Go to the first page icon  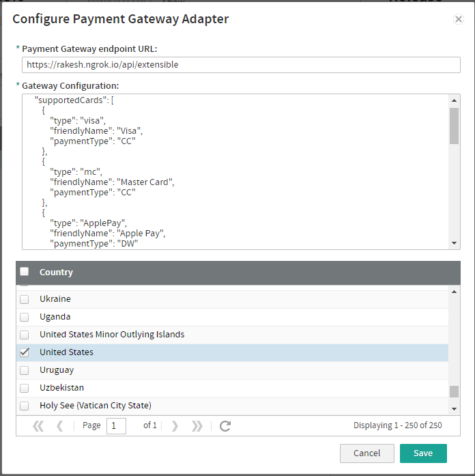[x=38, y=426]
